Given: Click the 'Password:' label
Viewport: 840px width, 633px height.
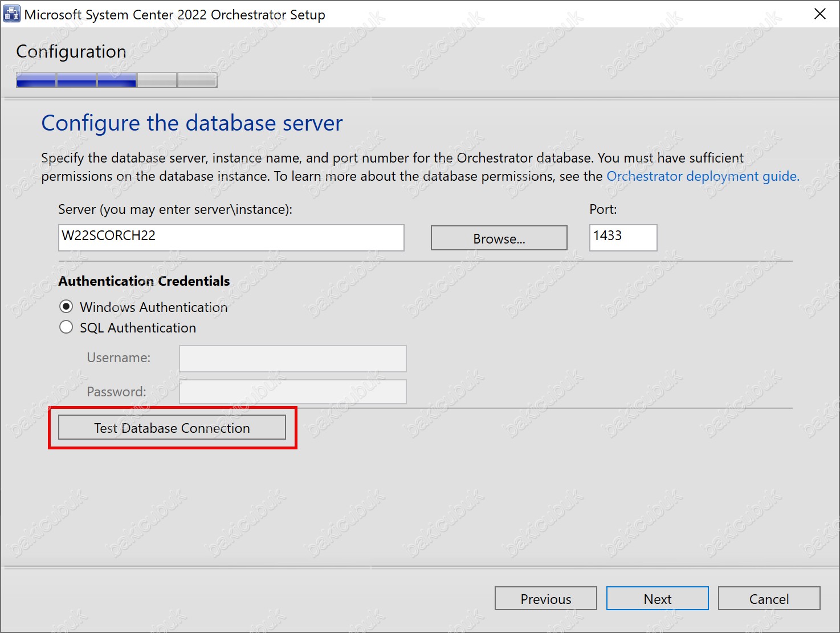Looking at the screenshot, I should coord(116,392).
